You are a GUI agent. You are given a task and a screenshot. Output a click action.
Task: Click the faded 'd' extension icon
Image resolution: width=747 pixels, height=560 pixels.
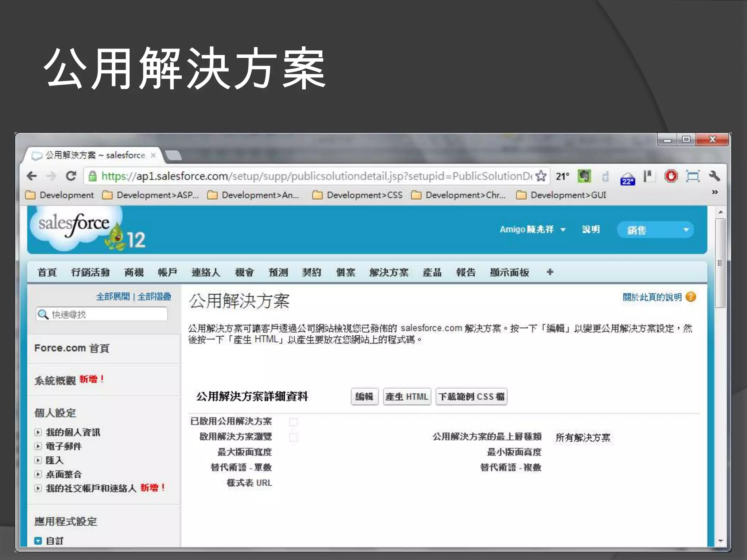point(605,176)
